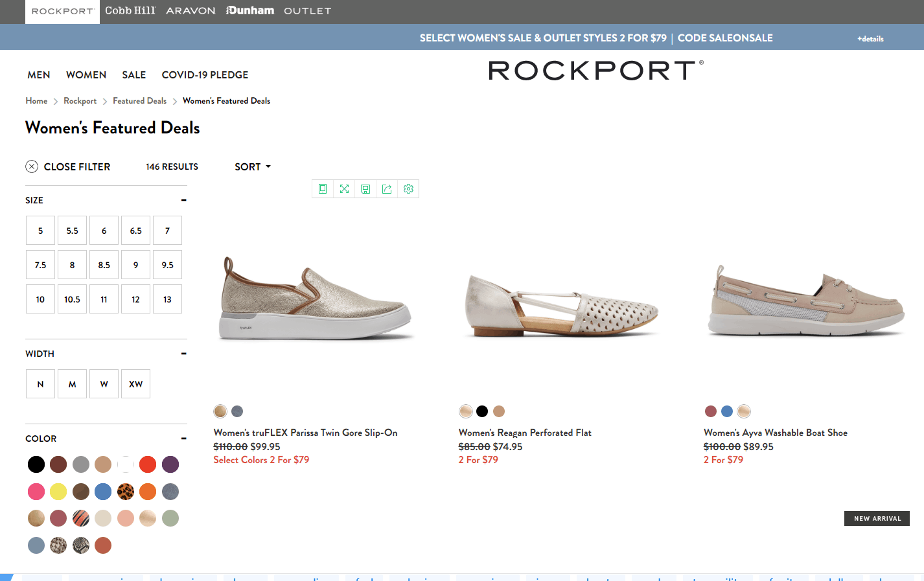
Task: Select size 7.5 filter
Action: click(40, 265)
